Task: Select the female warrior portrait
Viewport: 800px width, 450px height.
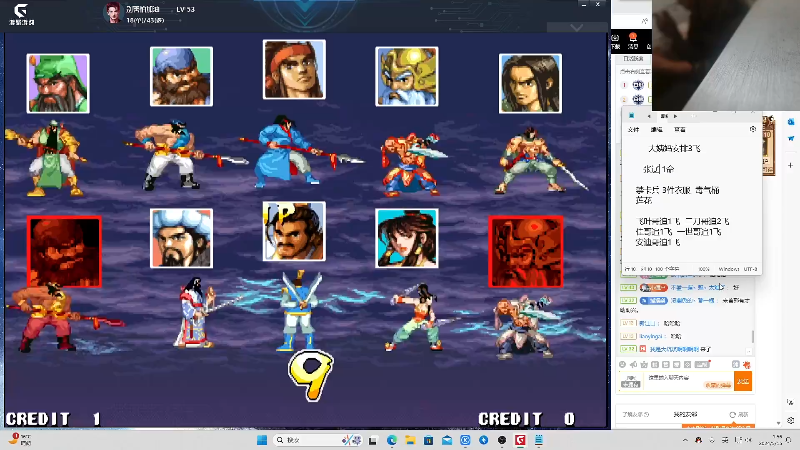Action: (x=407, y=238)
